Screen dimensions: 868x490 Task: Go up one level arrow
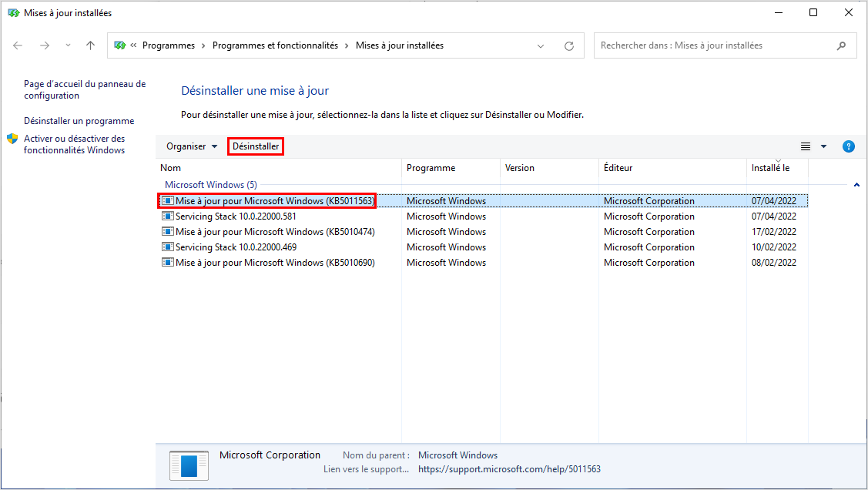click(90, 46)
